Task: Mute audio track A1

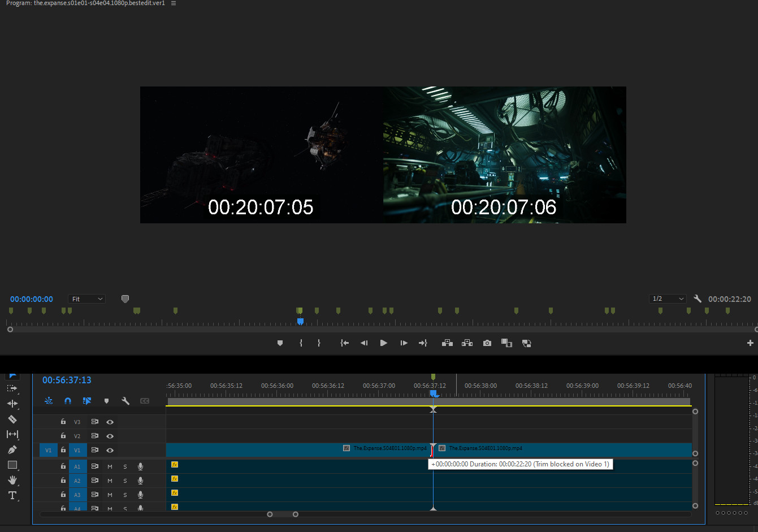Action: (x=110, y=466)
